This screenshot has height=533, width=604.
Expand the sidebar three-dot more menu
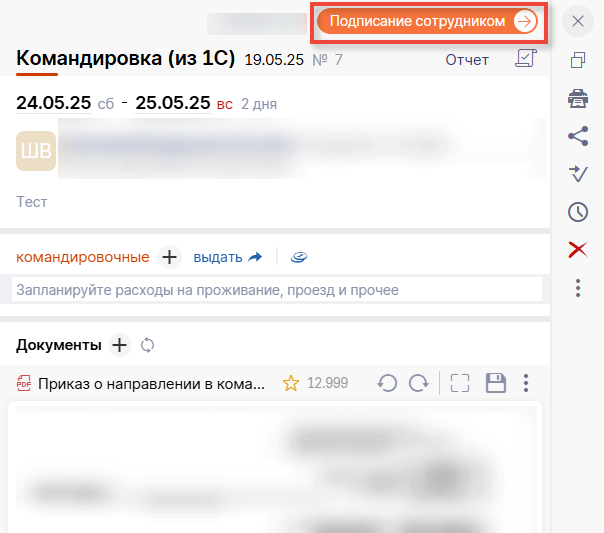(x=577, y=288)
